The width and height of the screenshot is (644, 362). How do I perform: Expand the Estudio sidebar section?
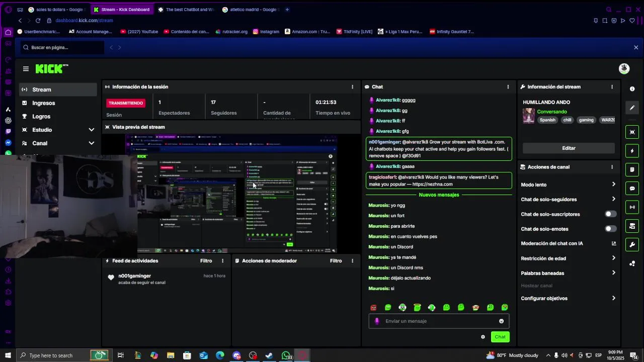click(x=91, y=130)
